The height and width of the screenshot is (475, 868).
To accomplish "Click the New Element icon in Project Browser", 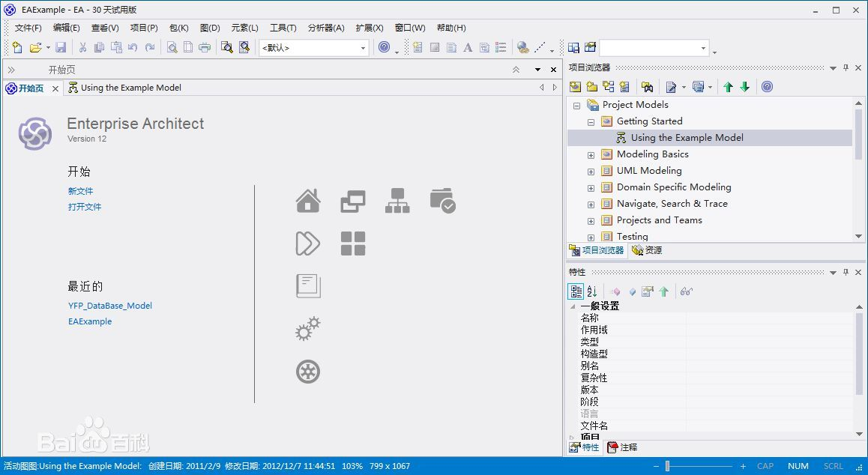I will click(624, 87).
